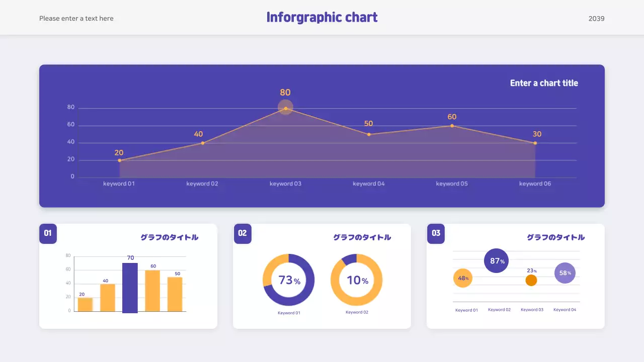This screenshot has height=362, width=644.
Task: Select the purple 01 number badge
Action: [x=48, y=233]
